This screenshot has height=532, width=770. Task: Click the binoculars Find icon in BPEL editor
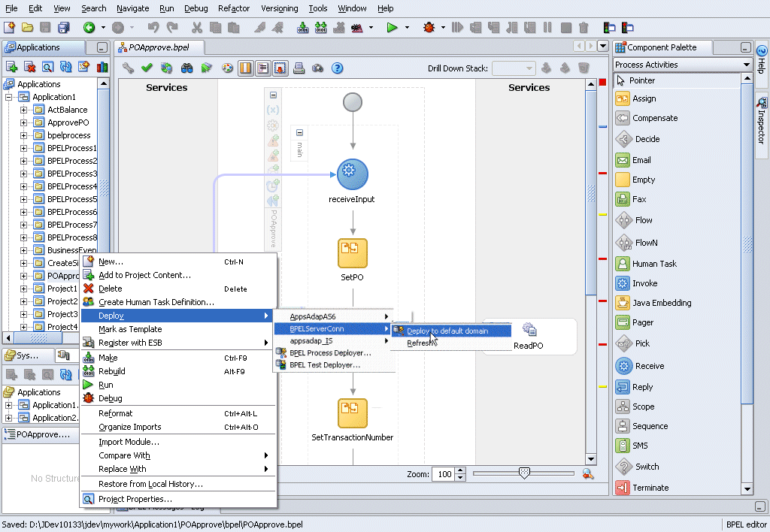coord(186,68)
